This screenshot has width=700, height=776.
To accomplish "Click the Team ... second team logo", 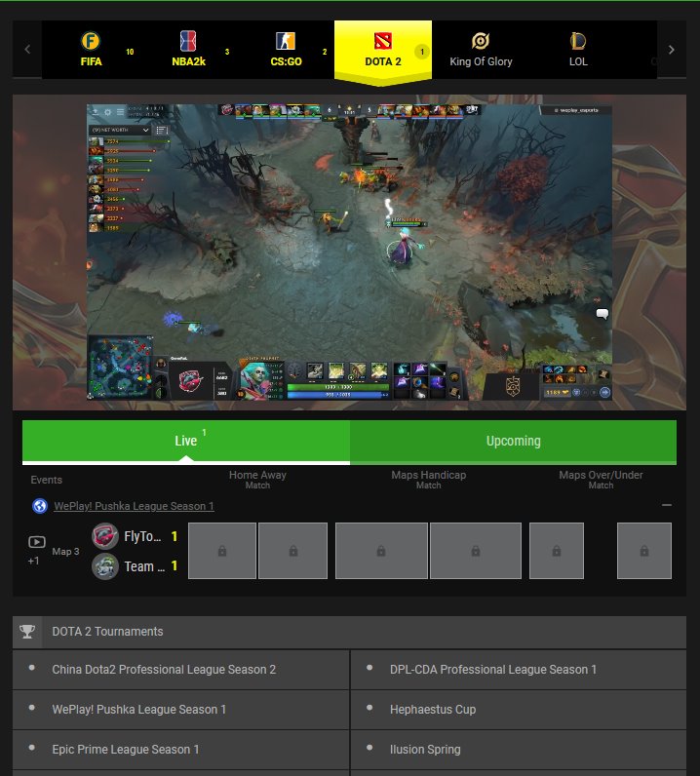I will [105, 566].
